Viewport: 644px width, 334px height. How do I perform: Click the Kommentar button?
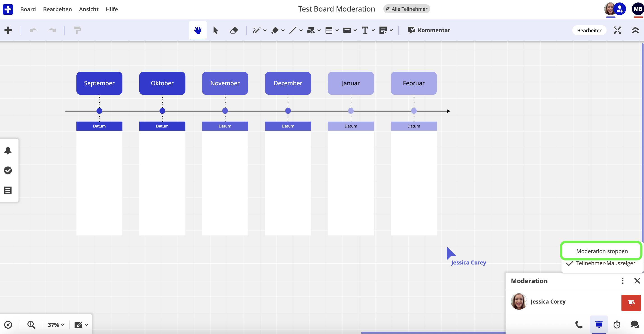coord(429,30)
